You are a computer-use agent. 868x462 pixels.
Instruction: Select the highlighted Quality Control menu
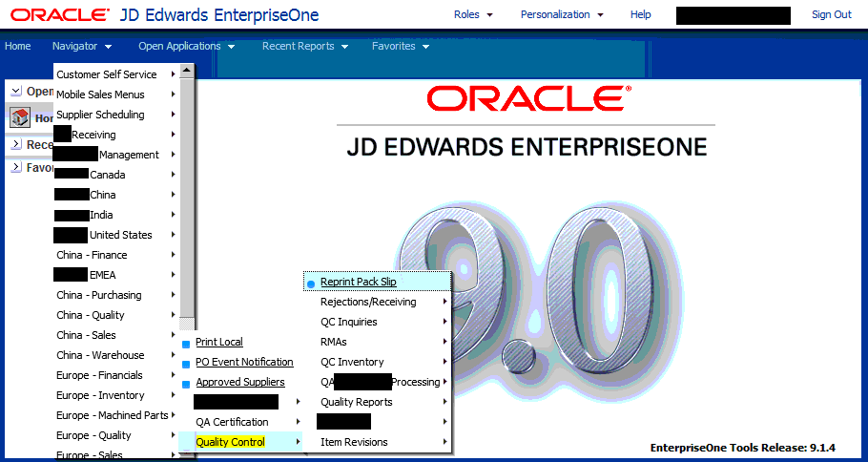tap(230, 442)
